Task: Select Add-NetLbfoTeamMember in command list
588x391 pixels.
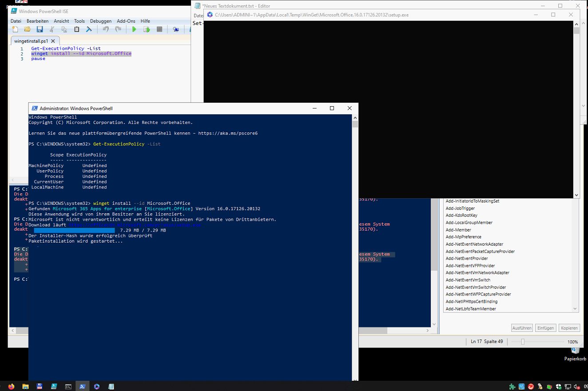Action: (x=471, y=309)
